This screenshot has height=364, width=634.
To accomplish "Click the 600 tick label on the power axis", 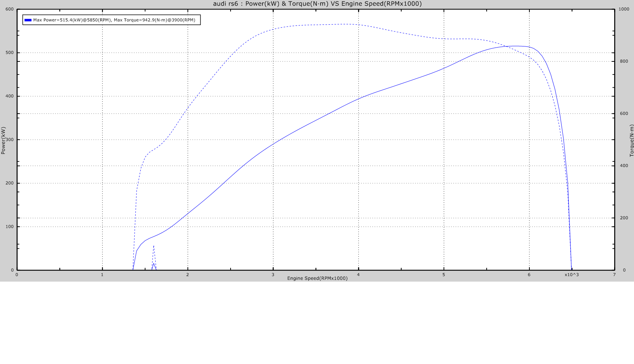I will point(10,9).
